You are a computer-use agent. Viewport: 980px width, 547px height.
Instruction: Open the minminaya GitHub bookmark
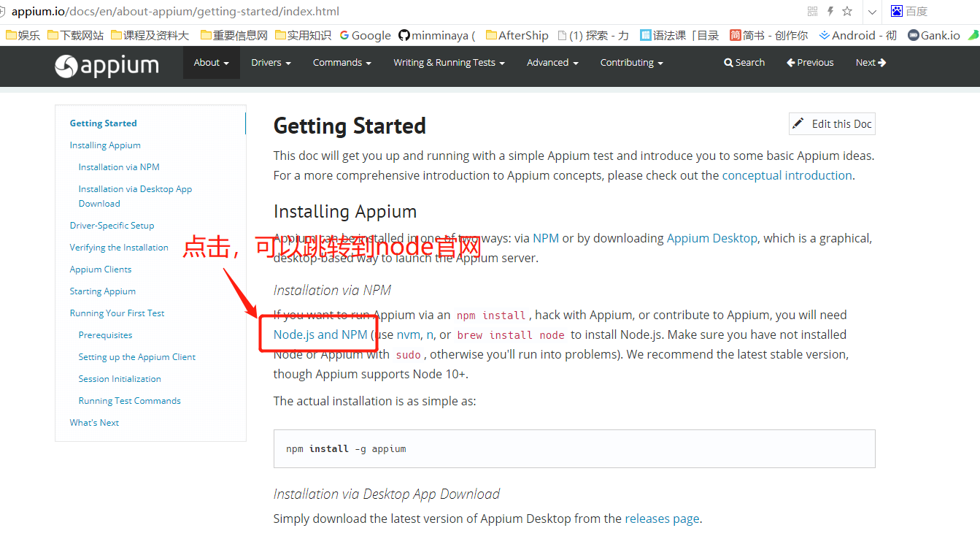[438, 35]
